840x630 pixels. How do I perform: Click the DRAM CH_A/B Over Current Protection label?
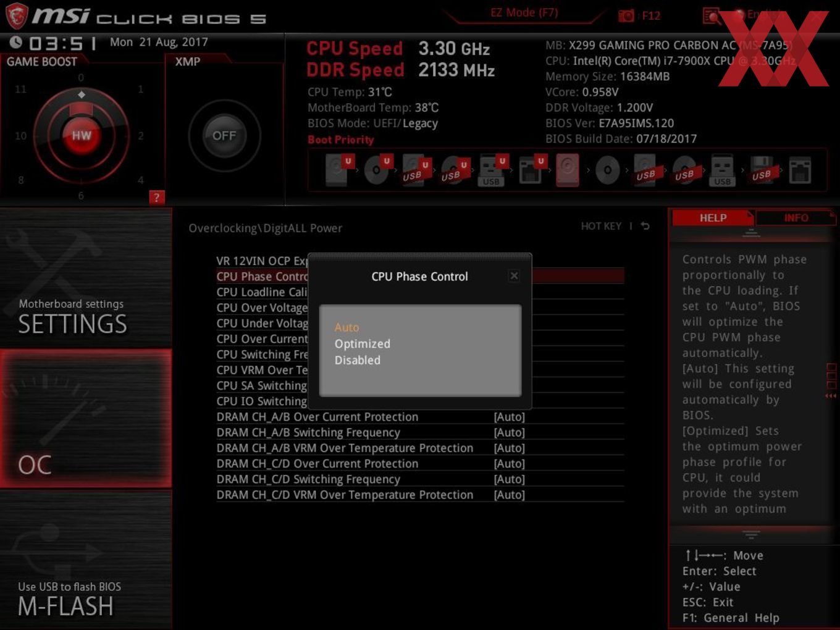click(317, 417)
